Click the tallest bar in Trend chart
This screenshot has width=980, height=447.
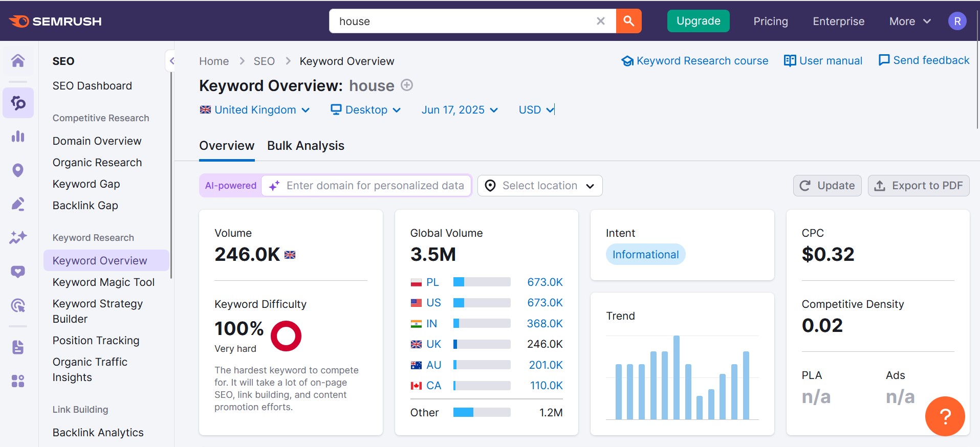[677, 377]
